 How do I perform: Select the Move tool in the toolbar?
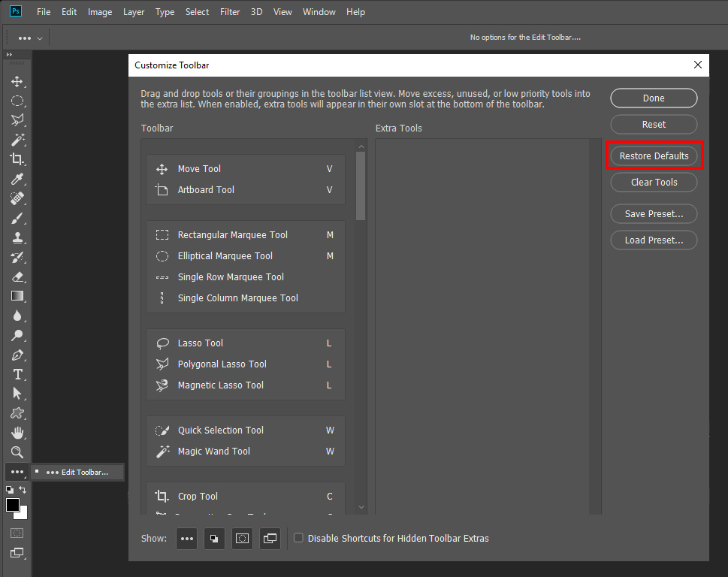[x=17, y=81]
